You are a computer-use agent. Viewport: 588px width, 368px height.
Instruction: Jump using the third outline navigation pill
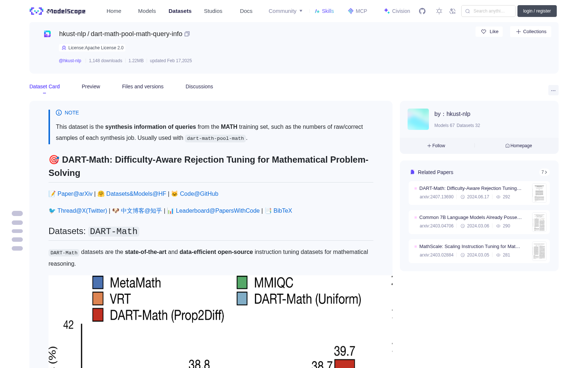pos(17,231)
